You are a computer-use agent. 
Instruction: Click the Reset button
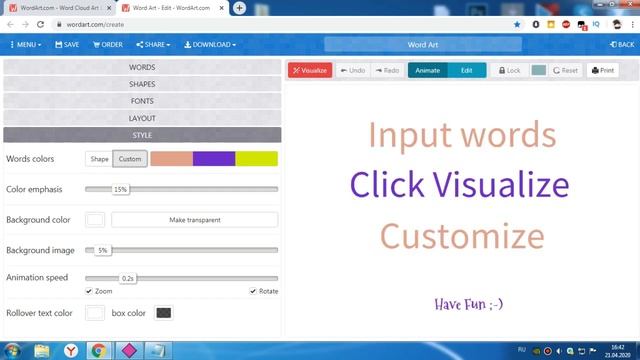point(565,70)
